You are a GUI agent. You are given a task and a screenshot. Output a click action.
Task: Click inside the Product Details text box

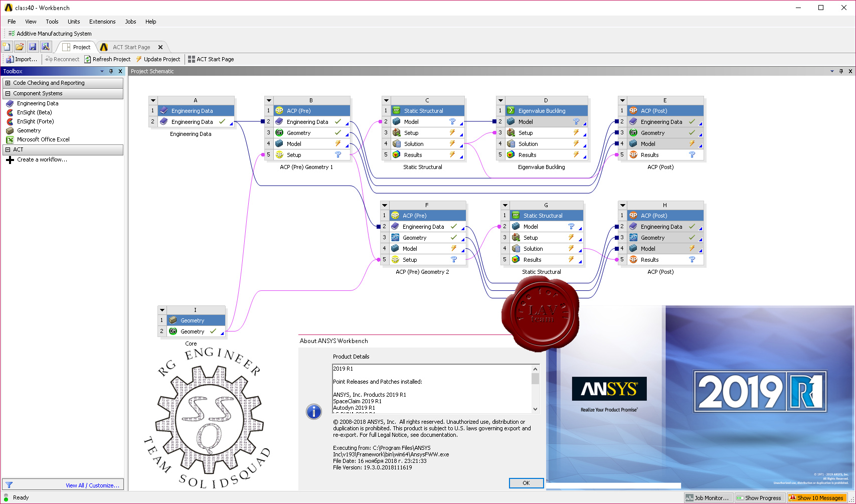point(432,389)
